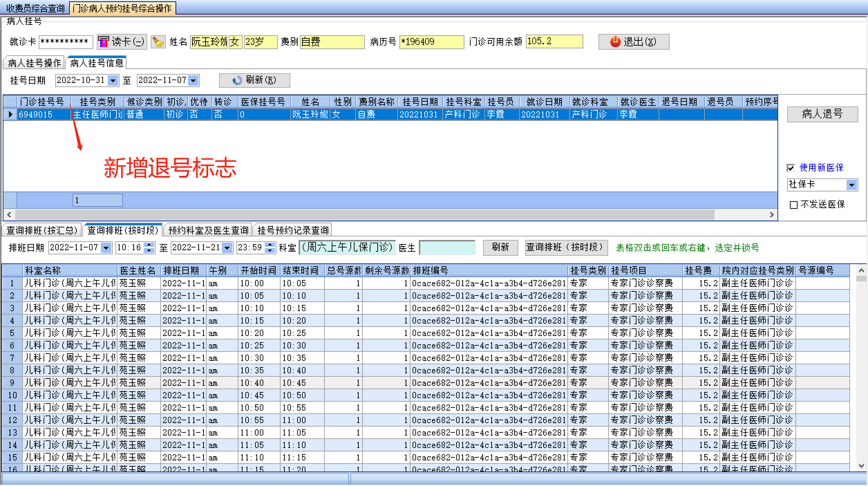
Task: Click the 病人退号 button
Action: (x=822, y=114)
